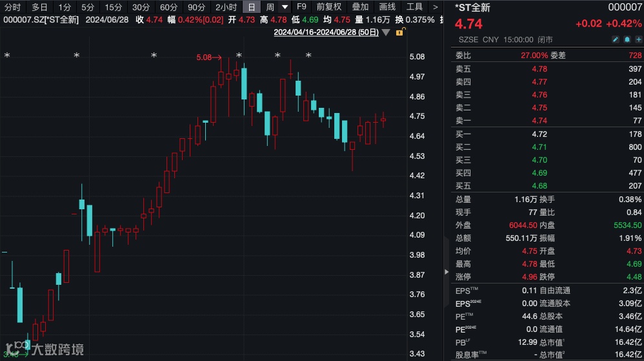Screen dimensions: 644x361
Task: Click the 流通值 value 14.64亿
Action: pyautogui.click(x=628, y=329)
